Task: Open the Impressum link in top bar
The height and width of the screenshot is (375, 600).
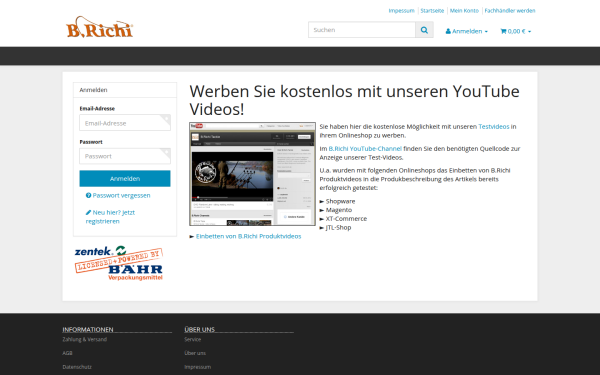Action: (x=401, y=11)
